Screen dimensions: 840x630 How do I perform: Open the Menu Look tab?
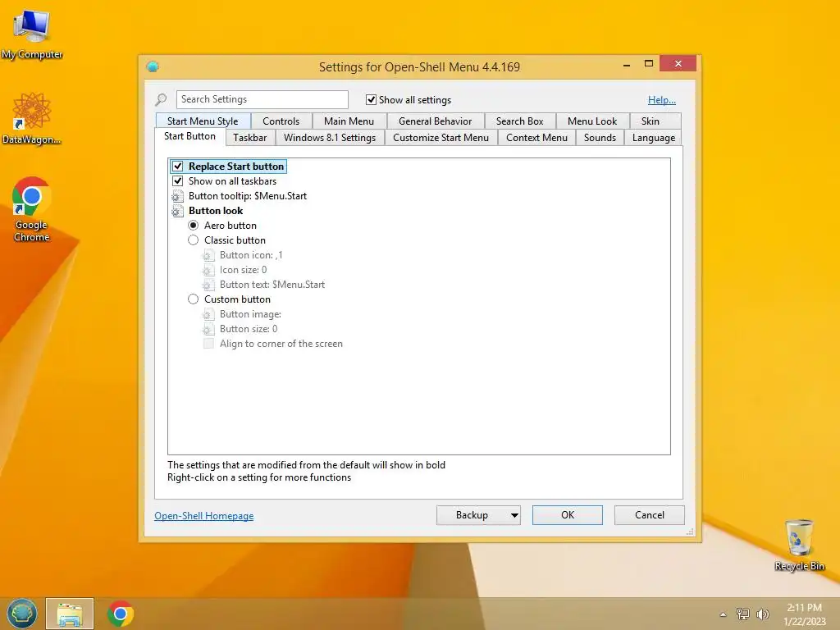tap(592, 121)
